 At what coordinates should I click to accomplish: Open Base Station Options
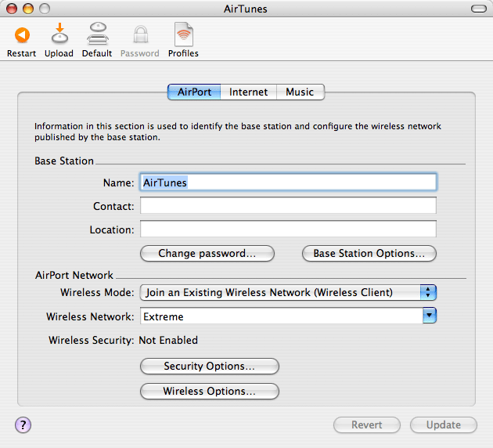tap(369, 254)
